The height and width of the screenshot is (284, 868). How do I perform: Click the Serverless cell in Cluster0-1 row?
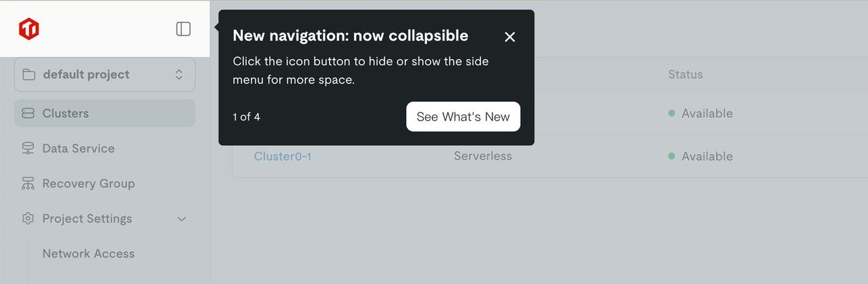[x=483, y=156]
